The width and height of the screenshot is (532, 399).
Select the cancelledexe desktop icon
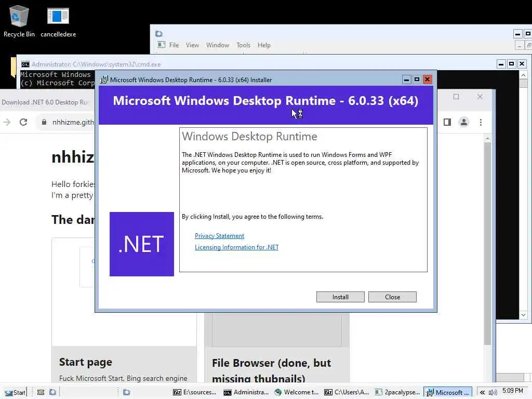pos(58,22)
